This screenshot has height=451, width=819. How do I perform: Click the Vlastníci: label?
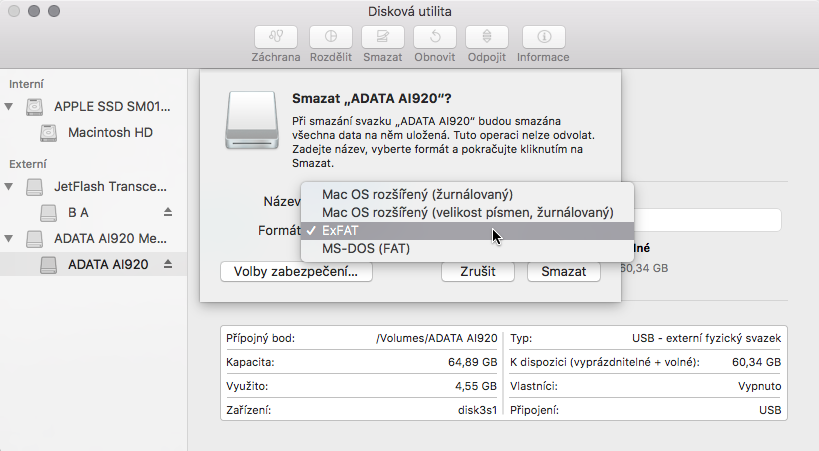click(534, 386)
